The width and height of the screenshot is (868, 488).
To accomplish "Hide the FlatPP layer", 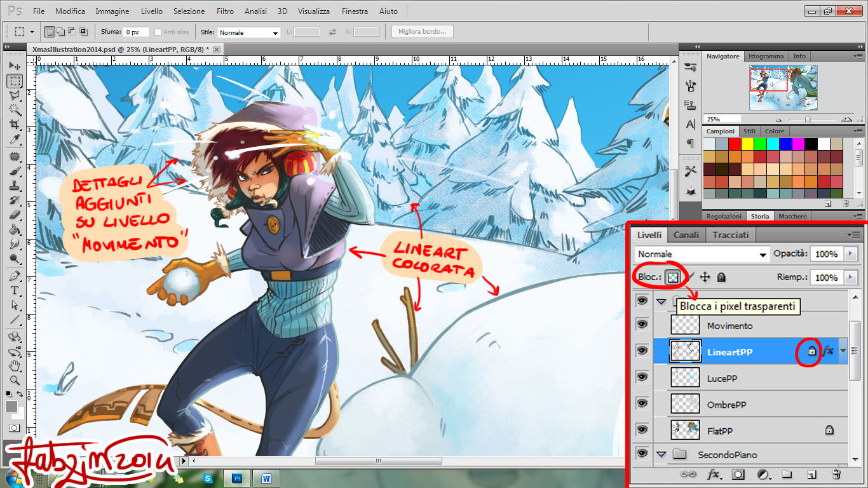I will [642, 430].
